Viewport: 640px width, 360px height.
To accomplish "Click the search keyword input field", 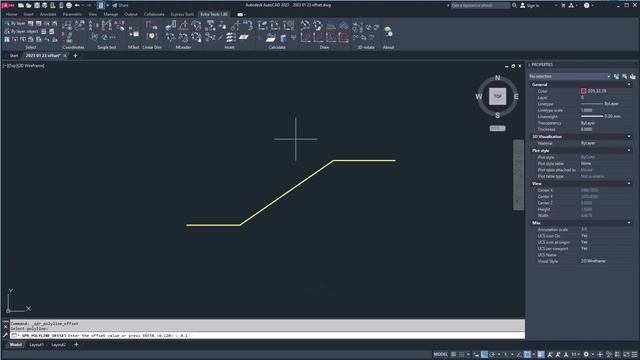I will click(x=480, y=5).
